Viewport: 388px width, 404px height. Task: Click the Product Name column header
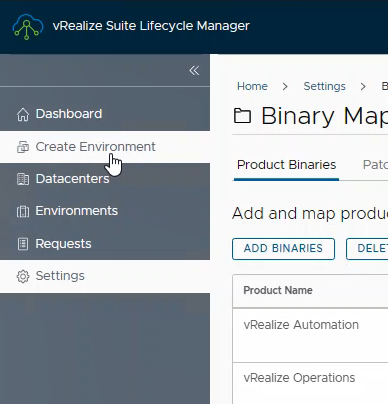coord(278,290)
